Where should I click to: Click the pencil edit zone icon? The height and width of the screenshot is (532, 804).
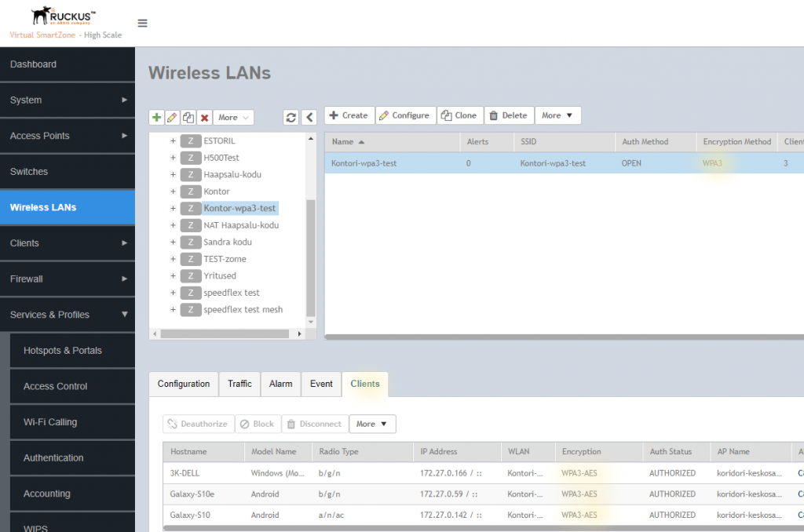tap(172, 118)
